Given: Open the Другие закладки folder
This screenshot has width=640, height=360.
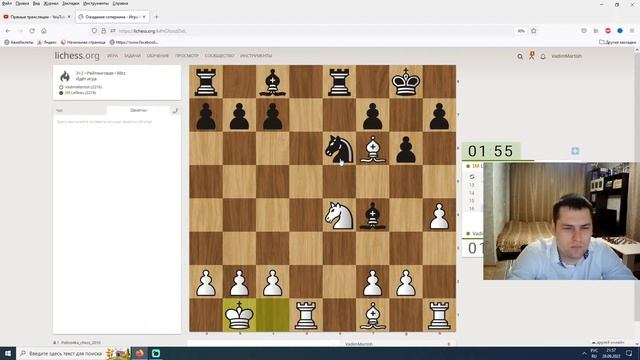Looking at the screenshot, I should pyautogui.click(x=617, y=42).
